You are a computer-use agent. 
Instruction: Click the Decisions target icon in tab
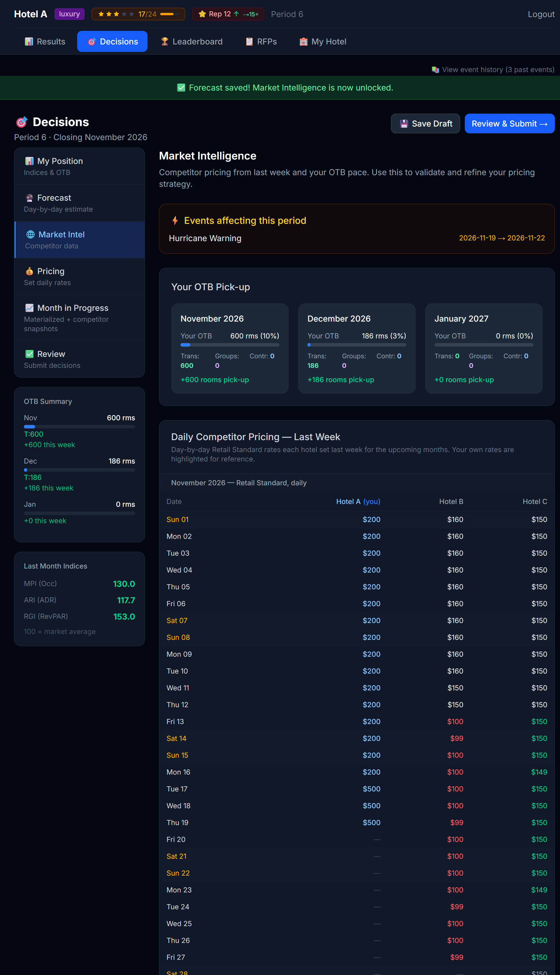pyautogui.click(x=92, y=42)
